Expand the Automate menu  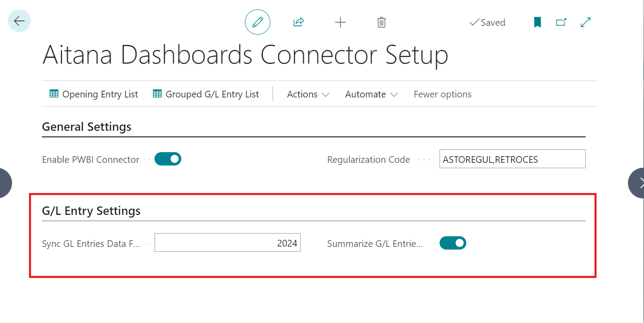(x=371, y=94)
